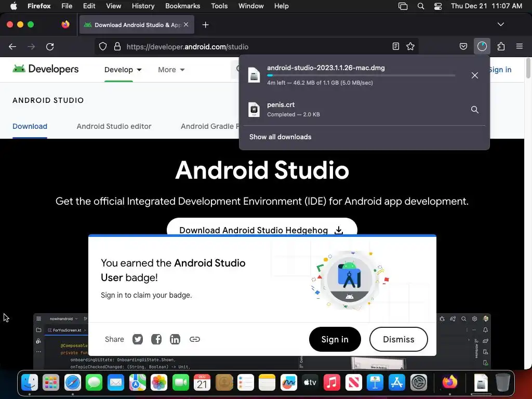
Task: Open System Settings gear in dock
Action: (419, 383)
